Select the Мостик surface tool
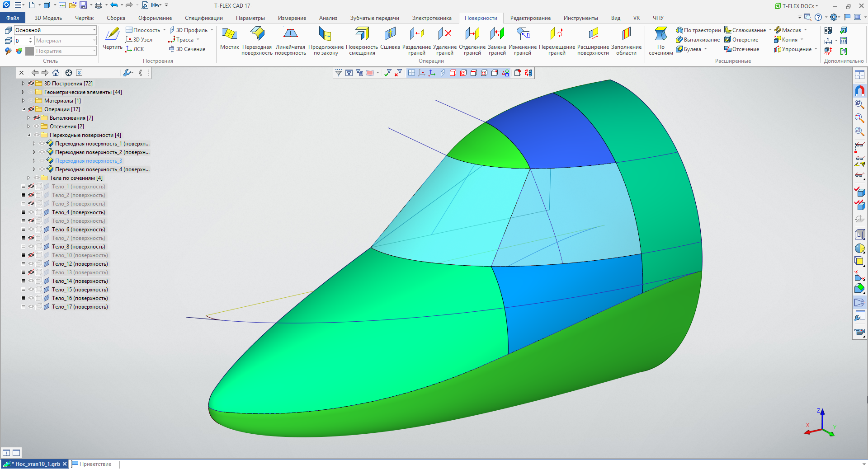The width and height of the screenshot is (868, 469). point(229,39)
